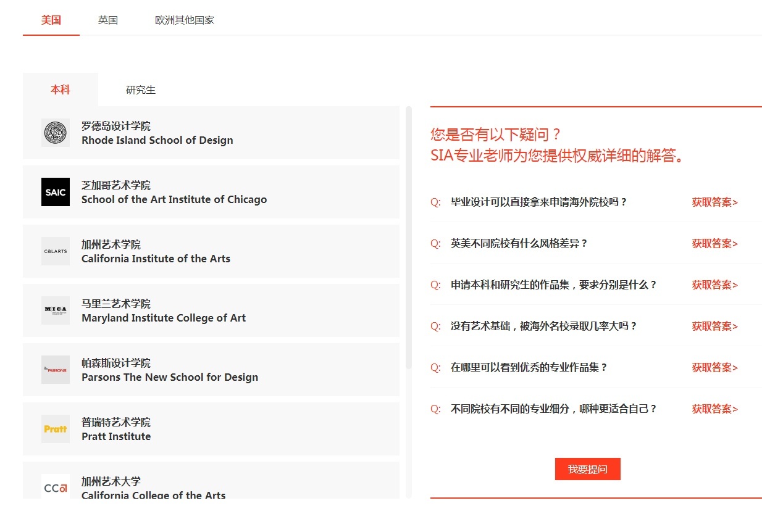Switch to the 研究生 graduate tab
Image resolution: width=762 pixels, height=532 pixels.
141,90
